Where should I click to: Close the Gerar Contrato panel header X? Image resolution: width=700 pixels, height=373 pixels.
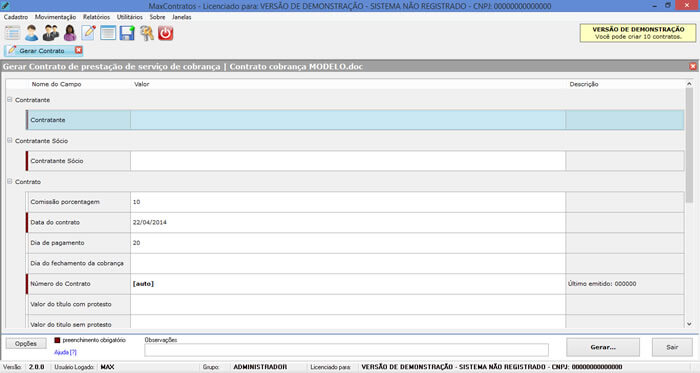tap(693, 66)
